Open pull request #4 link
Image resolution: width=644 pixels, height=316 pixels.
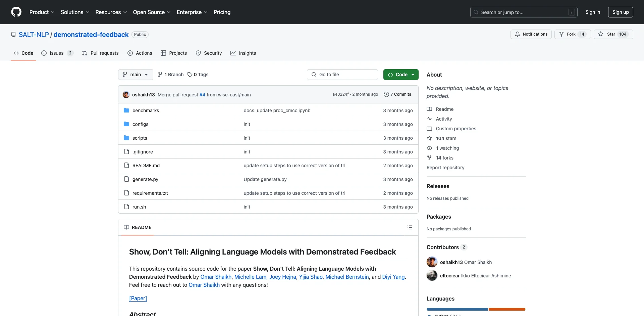[x=202, y=95]
